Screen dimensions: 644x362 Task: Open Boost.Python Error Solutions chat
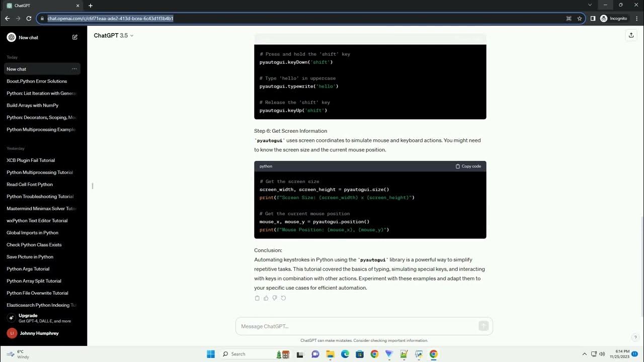(x=42, y=81)
